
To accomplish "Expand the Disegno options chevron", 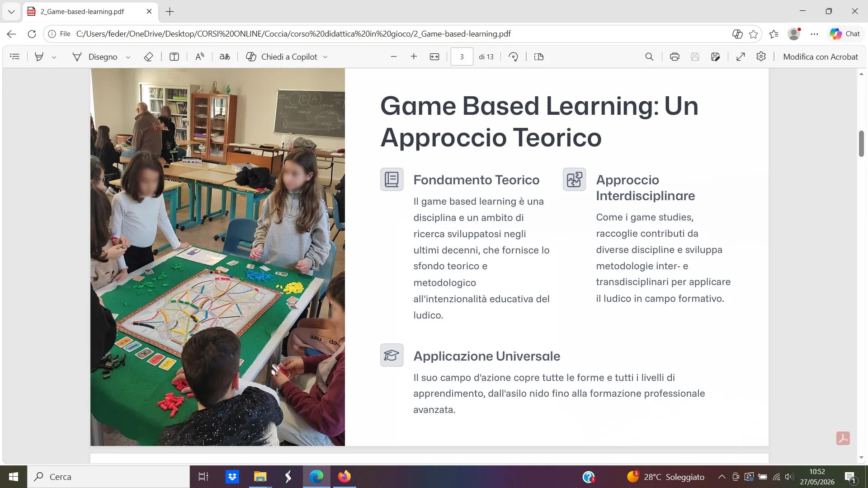I will pyautogui.click(x=128, y=57).
